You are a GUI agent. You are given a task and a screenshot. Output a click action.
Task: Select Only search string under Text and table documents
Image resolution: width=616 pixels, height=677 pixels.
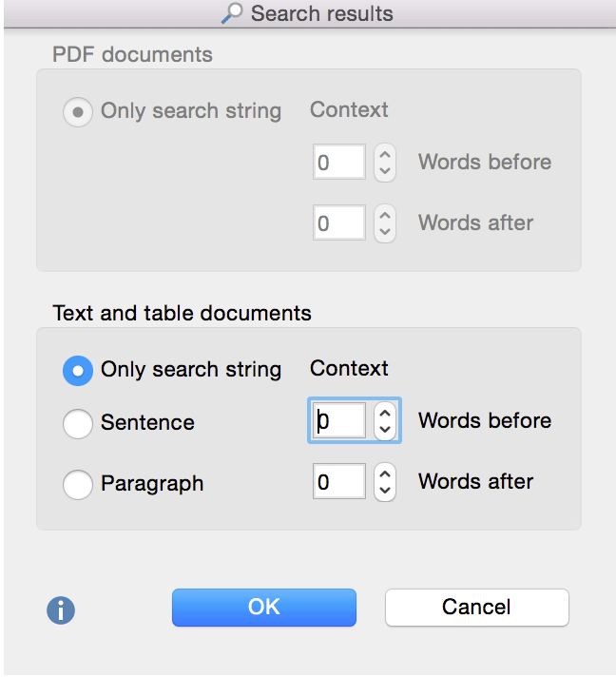(x=78, y=371)
